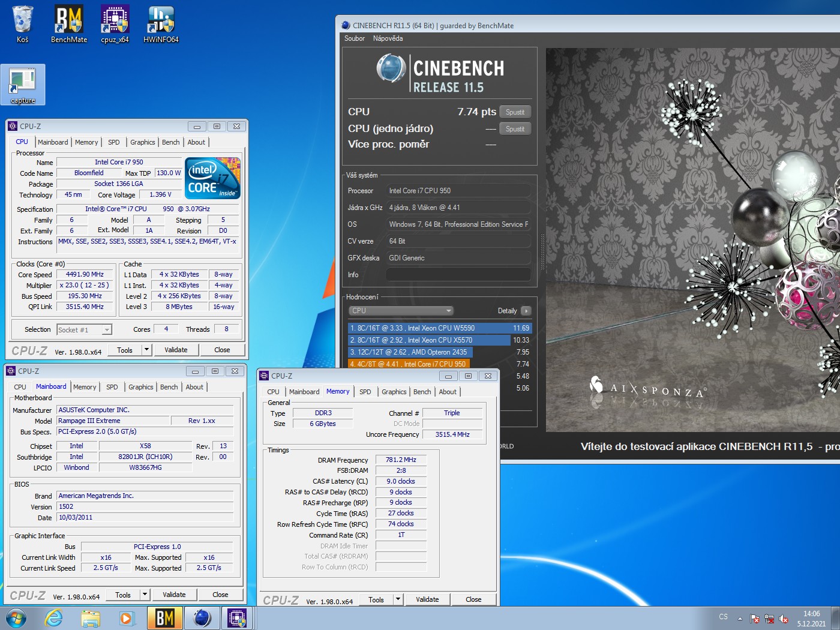The width and height of the screenshot is (840, 630).
Task: Open Windows Explorer from the taskbar
Action: (x=91, y=618)
